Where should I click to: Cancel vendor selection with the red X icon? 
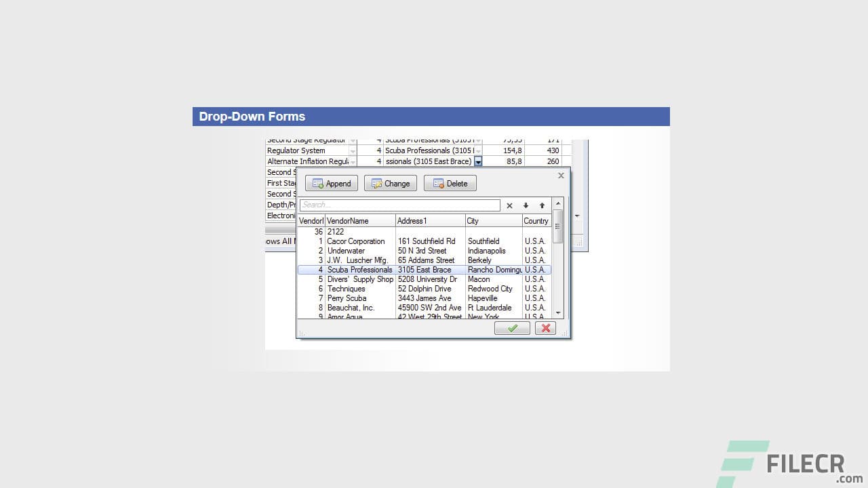click(545, 328)
